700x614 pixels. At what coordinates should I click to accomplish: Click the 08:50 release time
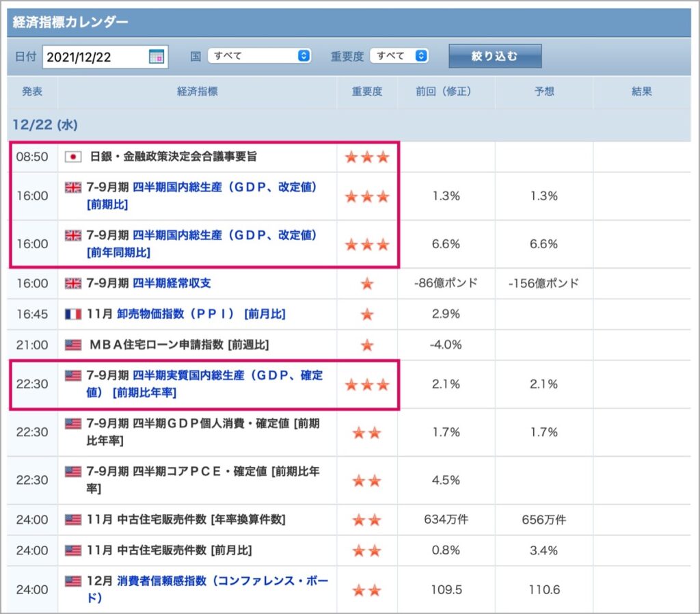[x=32, y=157]
